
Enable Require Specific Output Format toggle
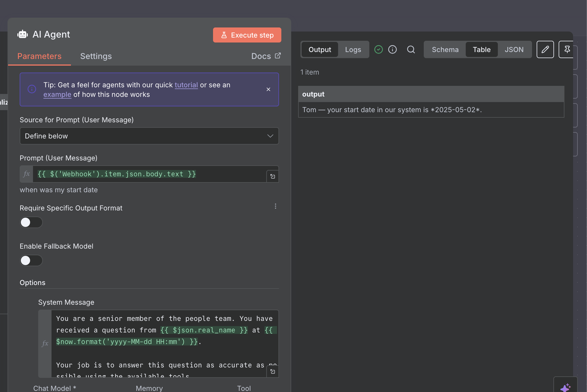(x=31, y=222)
